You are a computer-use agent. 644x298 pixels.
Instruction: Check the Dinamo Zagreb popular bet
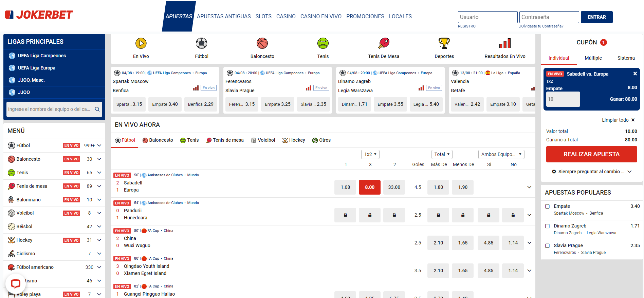click(547, 226)
